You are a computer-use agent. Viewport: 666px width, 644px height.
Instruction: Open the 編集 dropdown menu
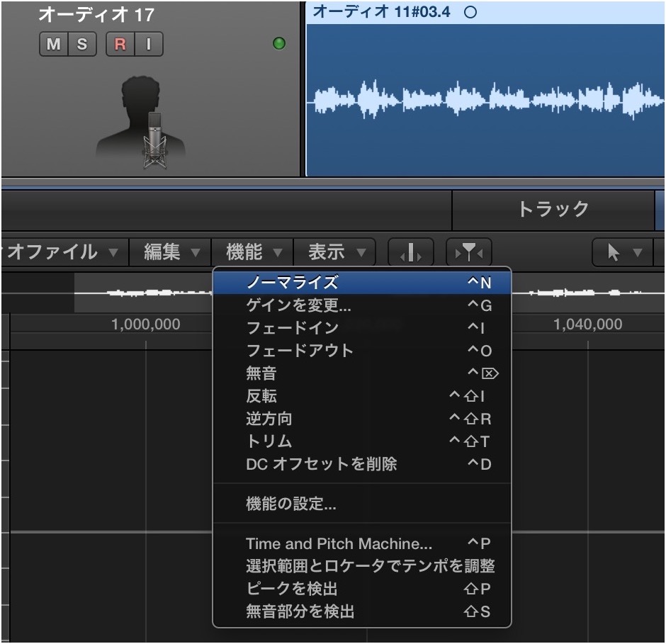pyautogui.click(x=170, y=252)
